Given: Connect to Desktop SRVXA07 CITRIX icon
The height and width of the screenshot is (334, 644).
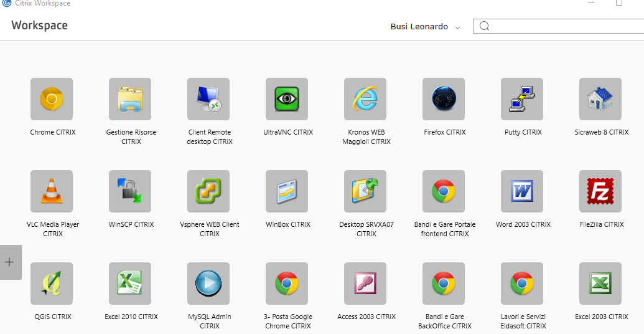Looking at the screenshot, I should [x=365, y=191].
